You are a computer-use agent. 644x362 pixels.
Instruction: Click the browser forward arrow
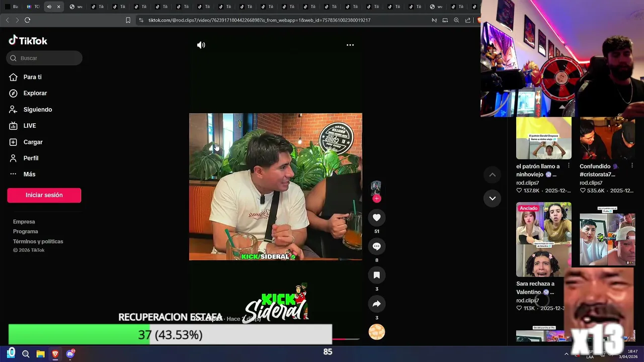click(17, 20)
